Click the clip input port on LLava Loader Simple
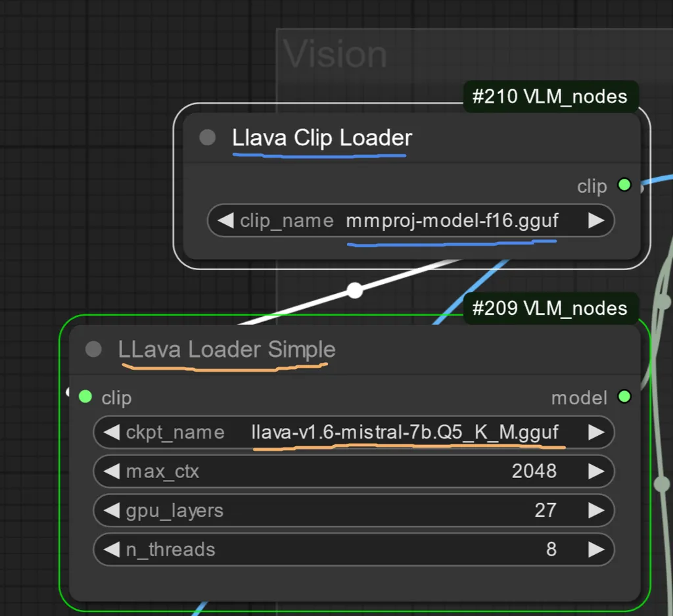This screenshot has width=673, height=616. click(x=85, y=396)
